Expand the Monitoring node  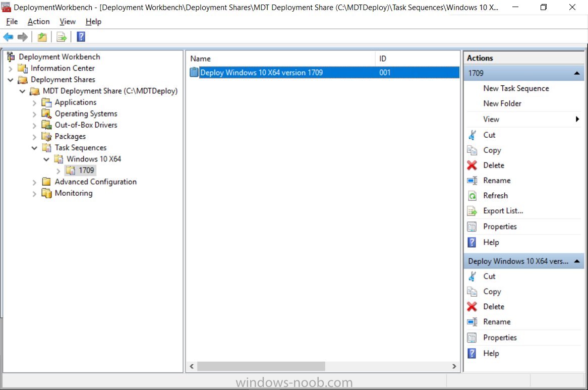34,194
